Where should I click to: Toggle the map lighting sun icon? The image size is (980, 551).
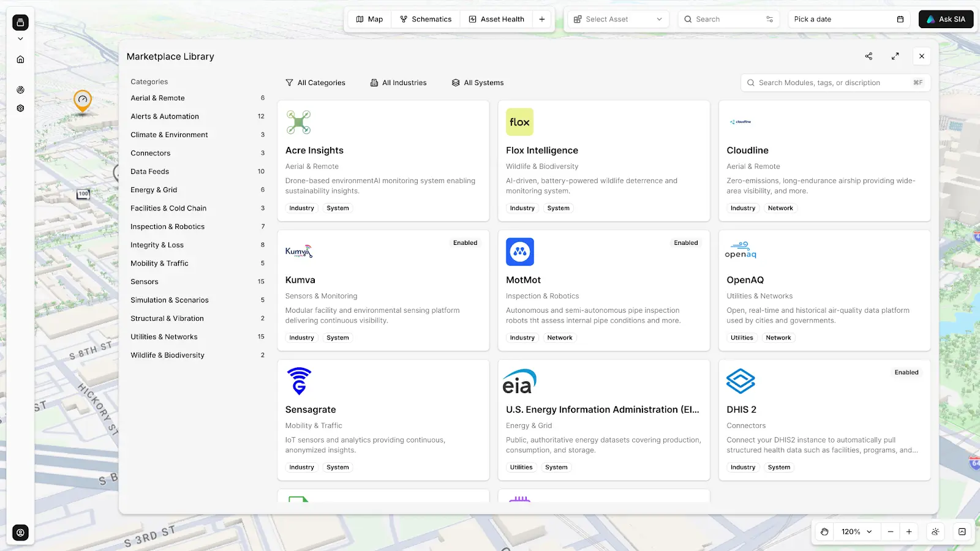click(935, 531)
